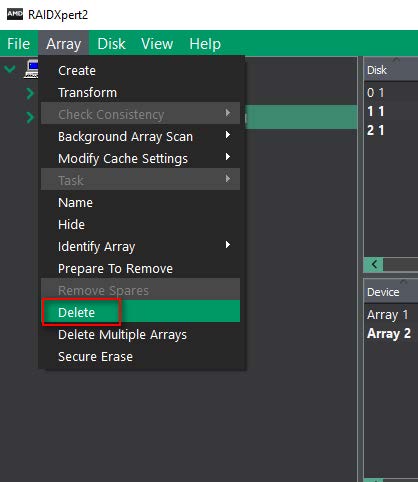Select Delete Multiple Arrays
This screenshot has width=418, height=482.
coord(140,335)
